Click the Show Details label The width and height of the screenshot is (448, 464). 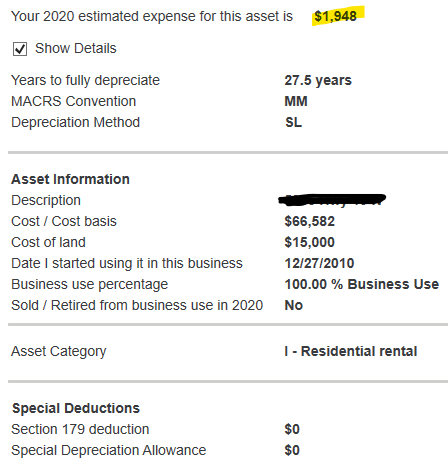click(76, 48)
